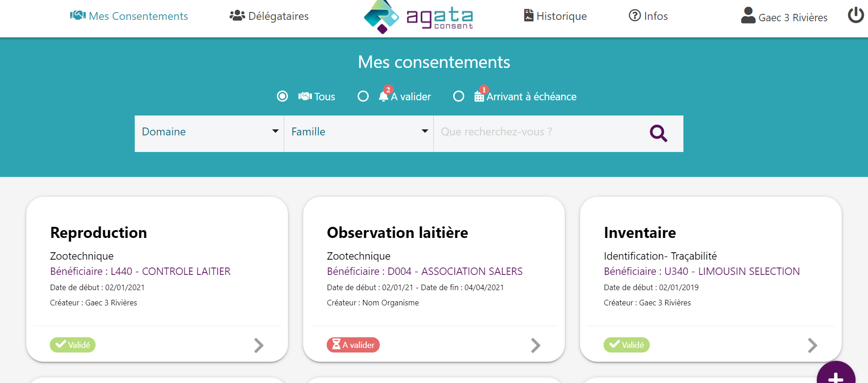Click the red A valider status badge
Viewport: 868px width, 383px height.
[x=353, y=345]
